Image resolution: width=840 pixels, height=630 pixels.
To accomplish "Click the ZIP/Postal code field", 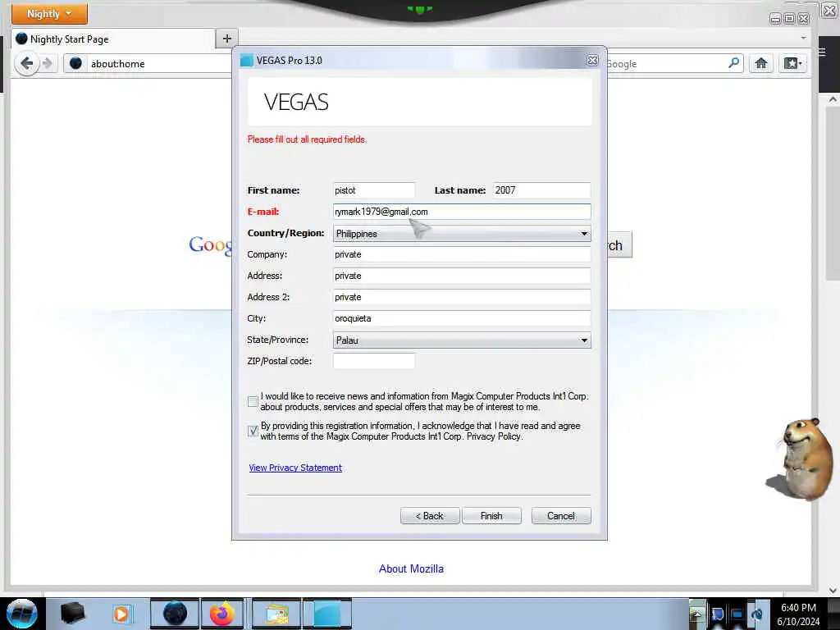I will point(374,361).
